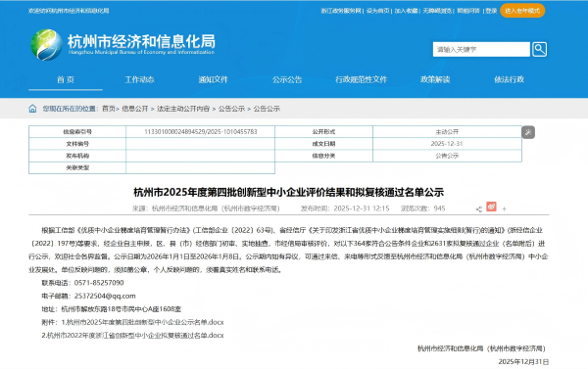Click the 首页 breadcrumb link
The width and height of the screenshot is (588, 369).
point(109,109)
